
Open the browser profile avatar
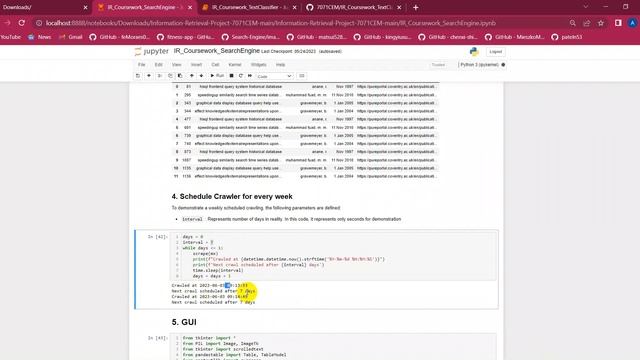(x=632, y=23)
